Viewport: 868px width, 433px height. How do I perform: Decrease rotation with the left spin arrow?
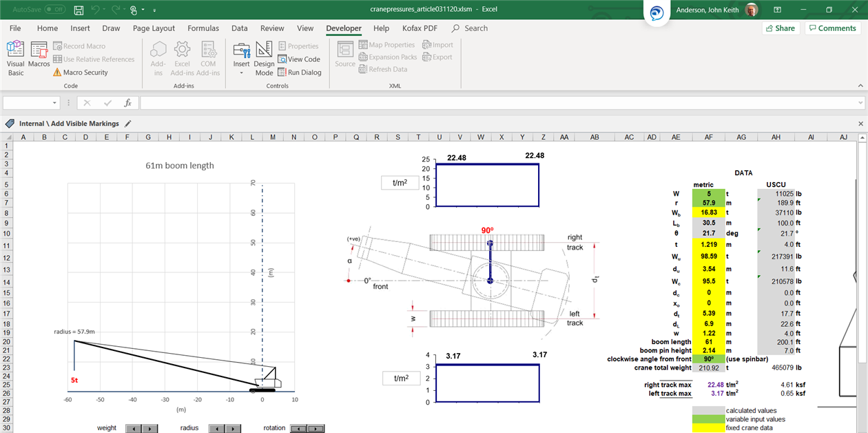[x=298, y=428]
